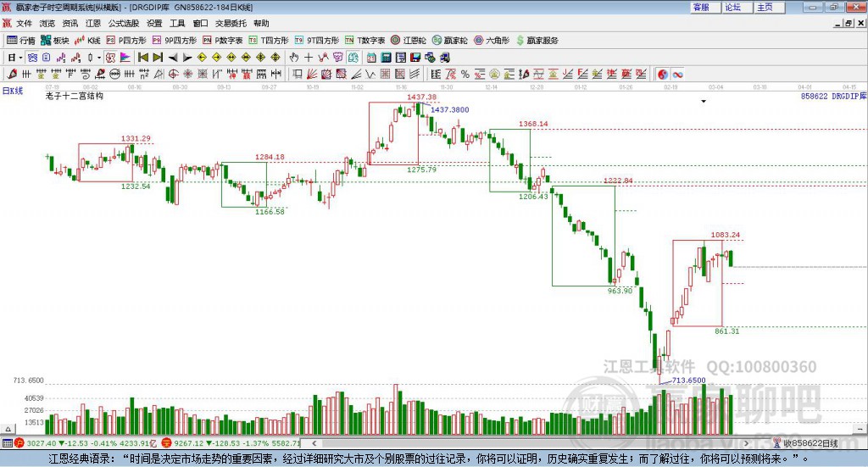The height and width of the screenshot is (467, 868).
Task: Click the 日K线 chart label
Action: pos(13,92)
